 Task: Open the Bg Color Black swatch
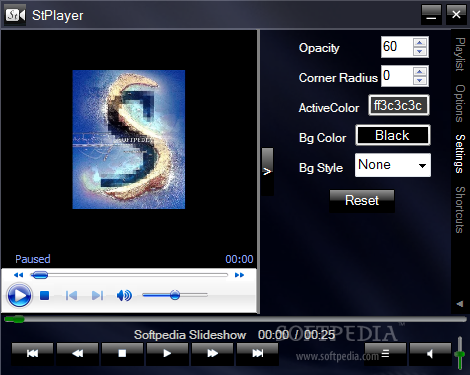point(393,135)
